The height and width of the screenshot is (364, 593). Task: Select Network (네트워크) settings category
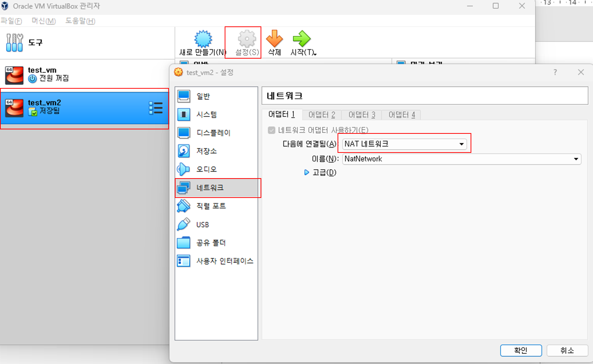pos(216,188)
